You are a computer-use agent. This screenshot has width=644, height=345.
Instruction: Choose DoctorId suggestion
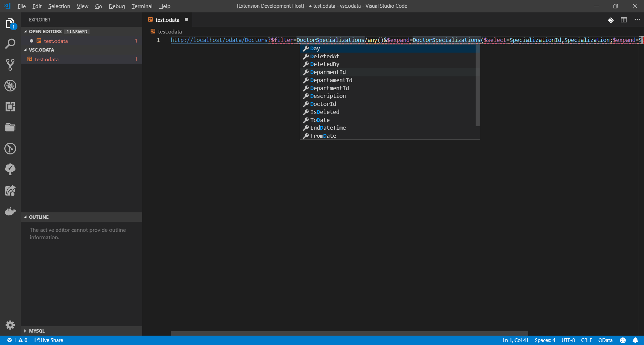tap(388, 104)
